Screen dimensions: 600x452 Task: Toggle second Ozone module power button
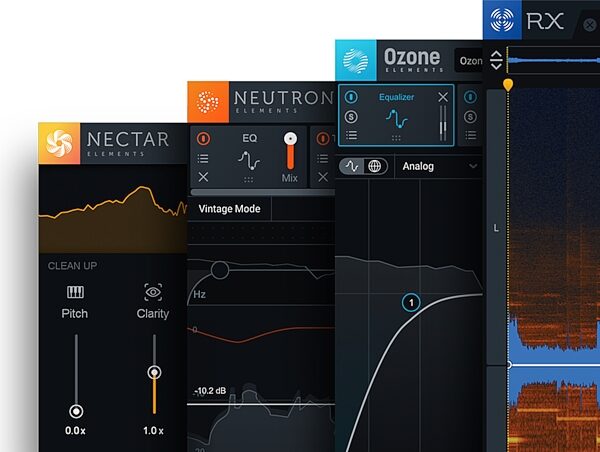click(x=470, y=97)
